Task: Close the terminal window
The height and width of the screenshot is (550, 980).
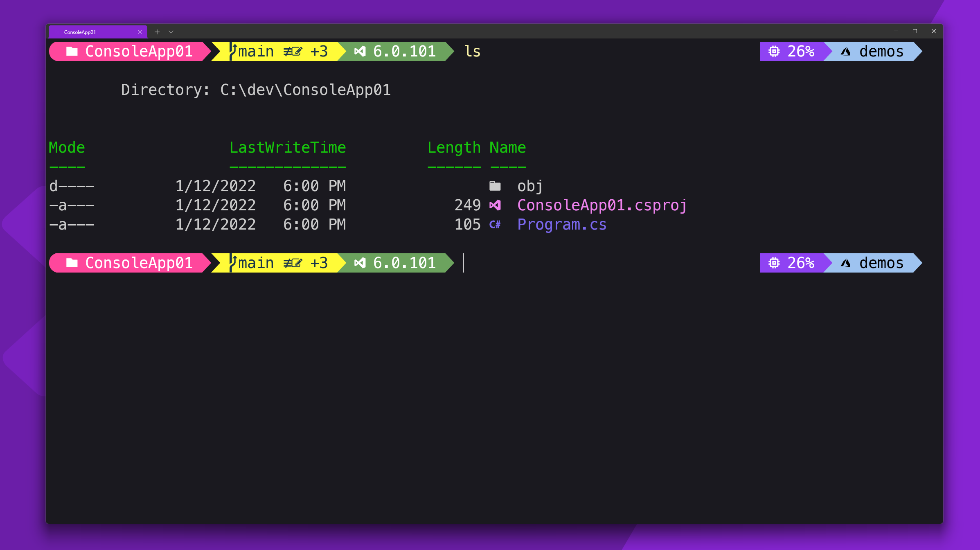Action: tap(934, 31)
